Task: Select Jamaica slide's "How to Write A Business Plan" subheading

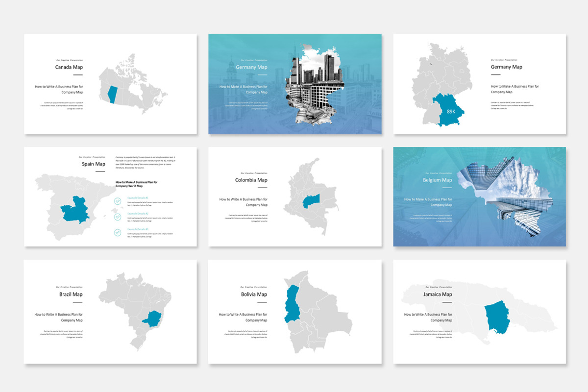Action: 428,317
